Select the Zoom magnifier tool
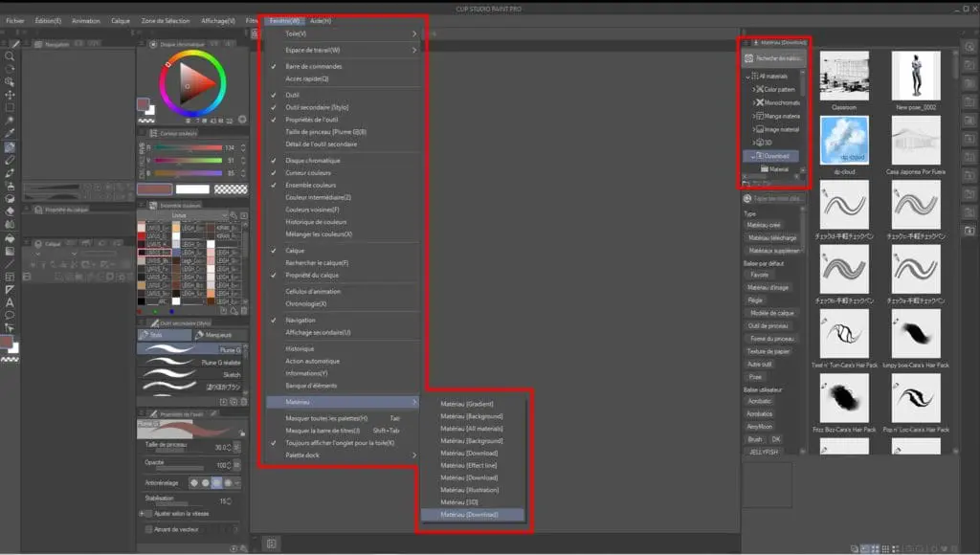The width and height of the screenshot is (980, 555). (10, 56)
